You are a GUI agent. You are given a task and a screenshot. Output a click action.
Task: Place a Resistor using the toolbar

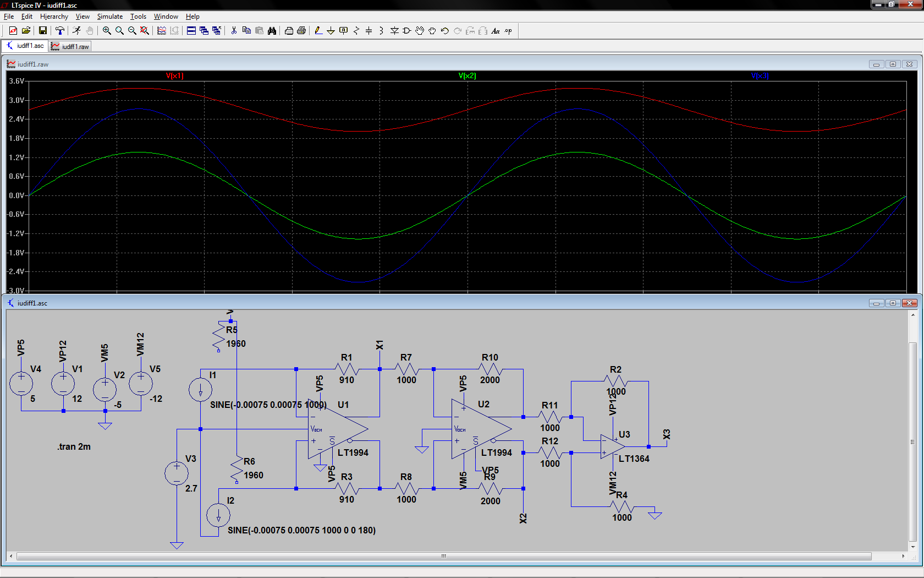(356, 31)
